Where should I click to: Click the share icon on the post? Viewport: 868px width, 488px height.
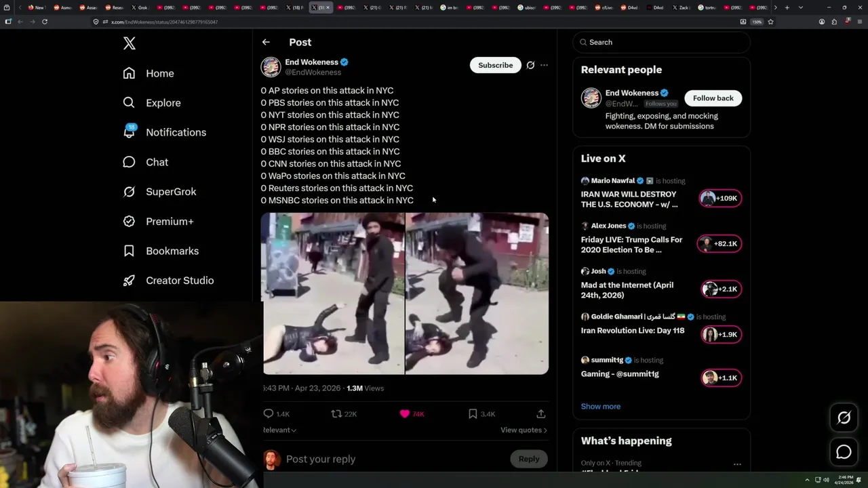tap(540, 413)
